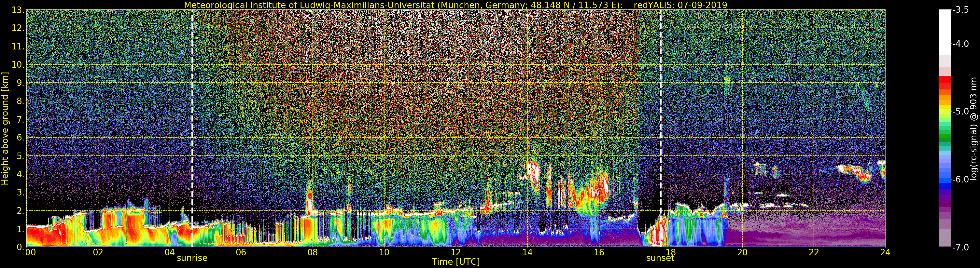The width and height of the screenshot is (980, 268).
Task: Click the time axis tick '12'
Action: [x=456, y=252]
